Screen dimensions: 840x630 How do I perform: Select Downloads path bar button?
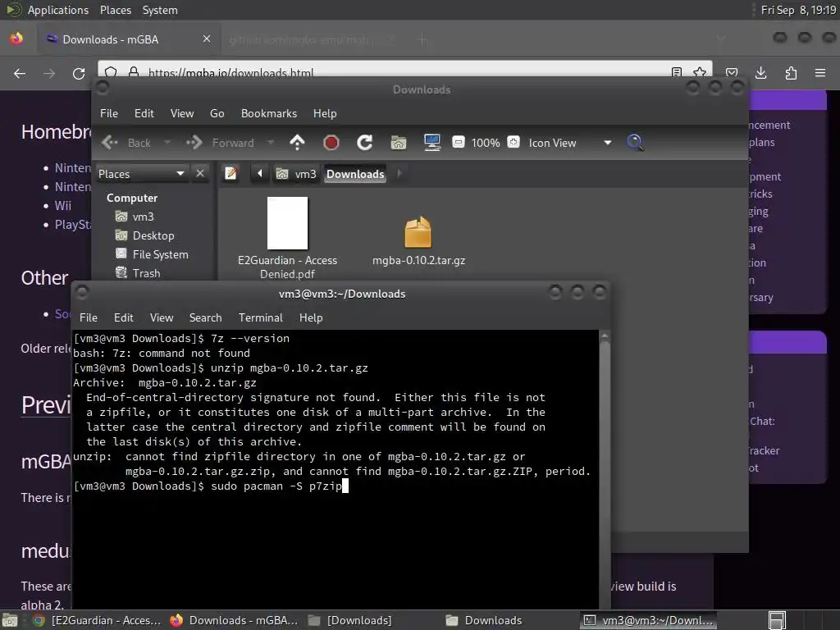click(x=355, y=174)
